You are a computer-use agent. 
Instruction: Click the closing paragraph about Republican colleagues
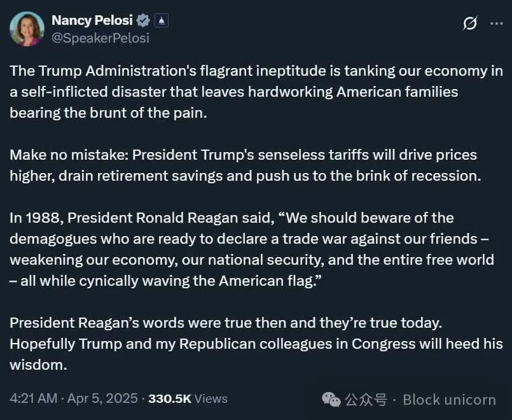(254, 344)
